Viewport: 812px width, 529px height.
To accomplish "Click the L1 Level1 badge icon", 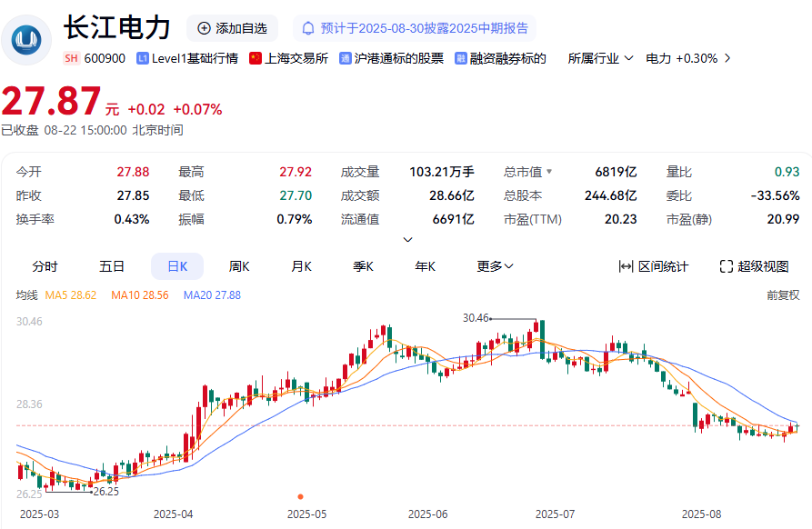I will point(143,58).
